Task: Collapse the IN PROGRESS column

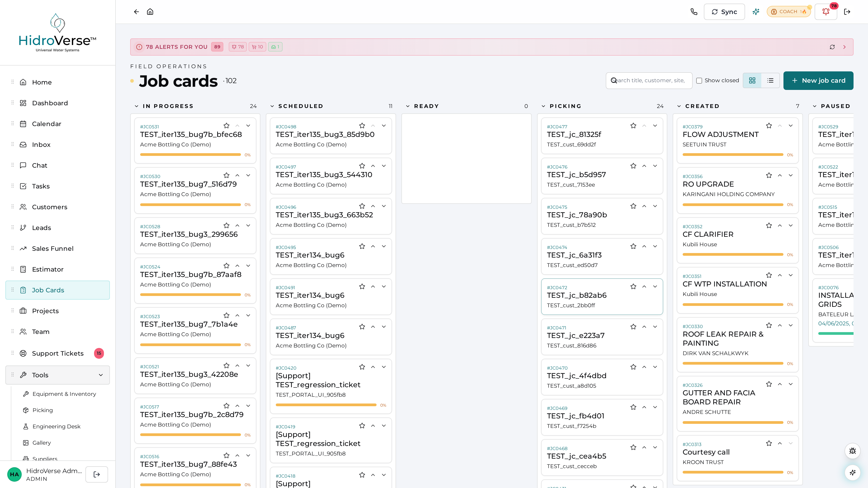Action: point(137,106)
